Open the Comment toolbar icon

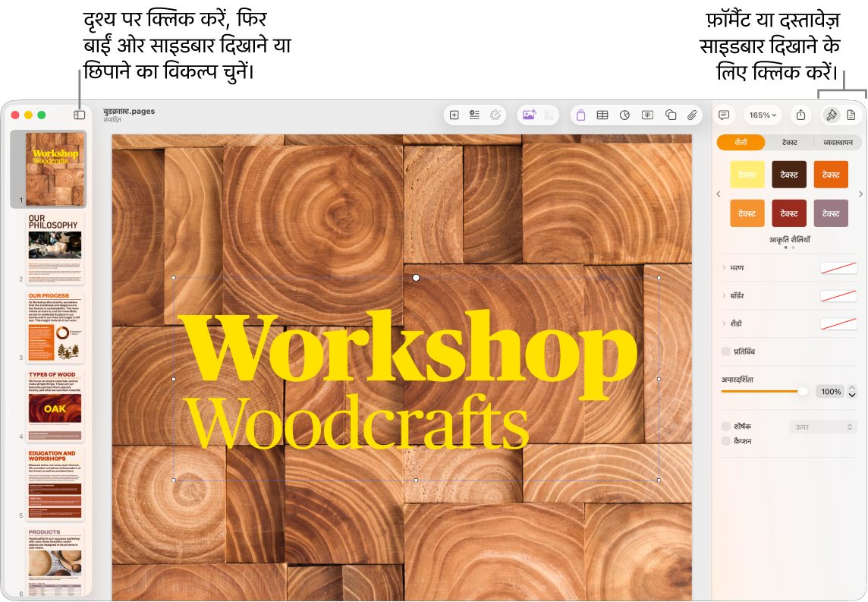pyautogui.click(x=724, y=115)
